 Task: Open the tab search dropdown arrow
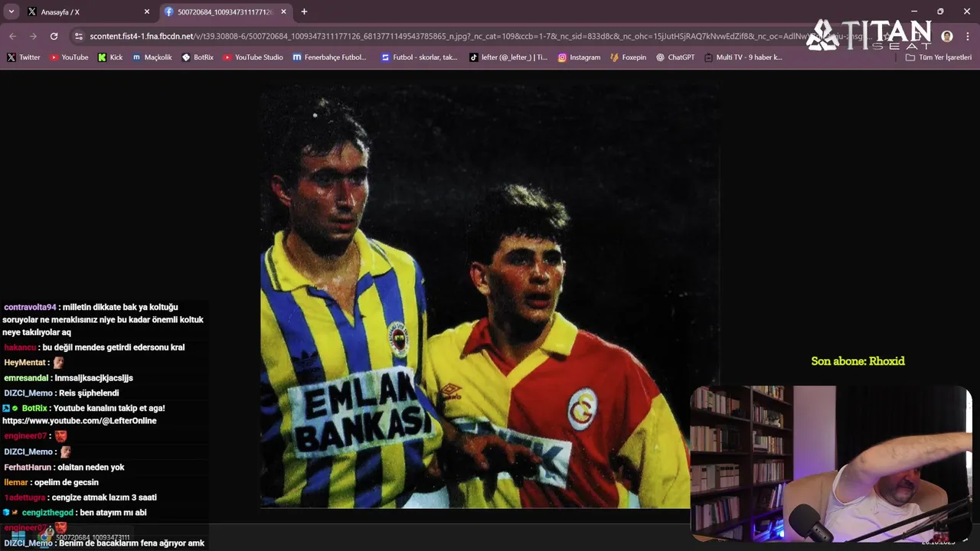tap(11, 11)
